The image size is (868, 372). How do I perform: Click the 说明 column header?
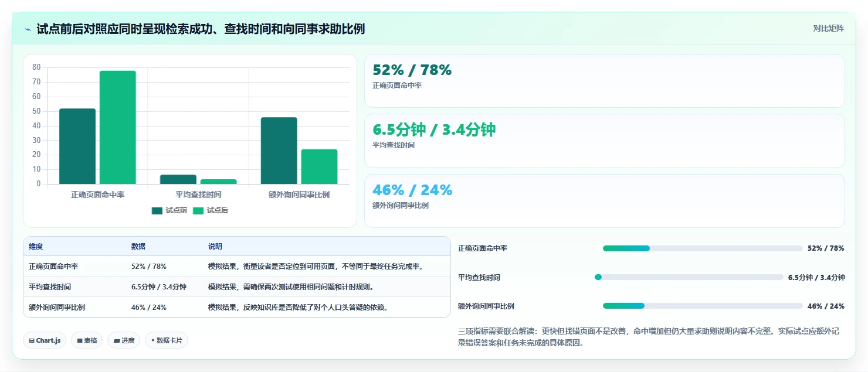coord(215,247)
